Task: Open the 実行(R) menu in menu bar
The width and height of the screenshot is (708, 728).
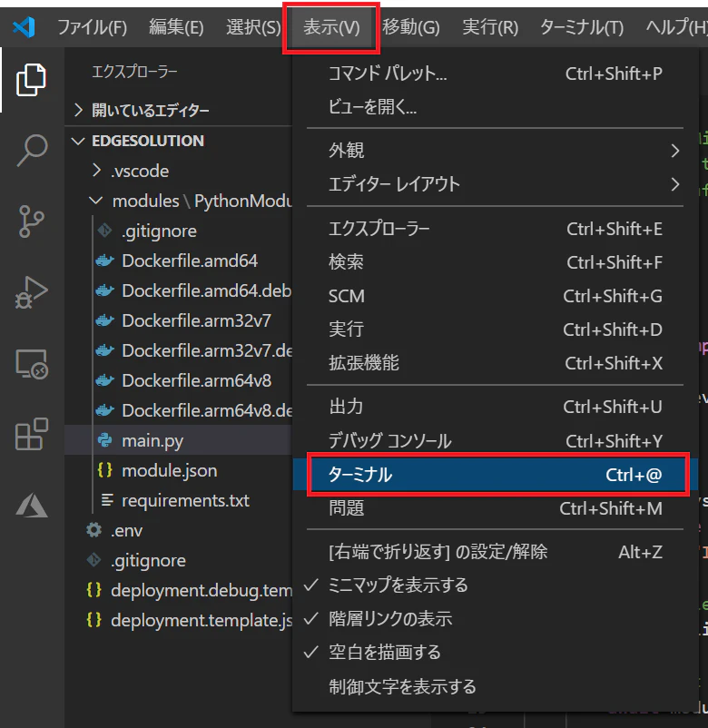Action: pos(490,27)
